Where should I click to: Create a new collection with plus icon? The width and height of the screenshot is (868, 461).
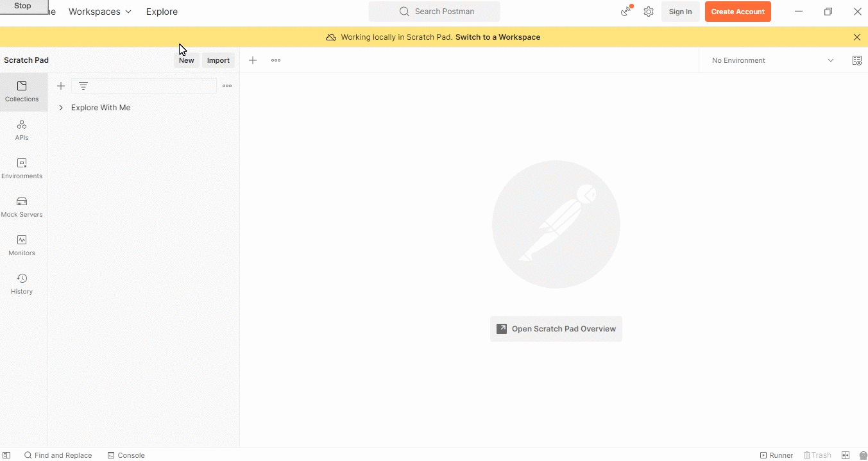tap(61, 86)
